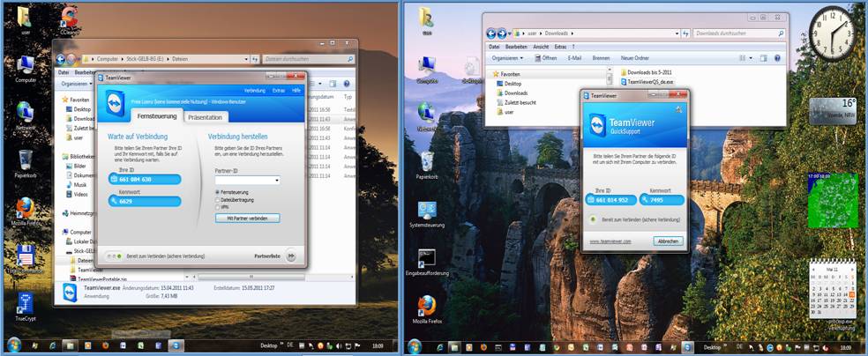The image size is (868, 356).
Task: Click the TeamViewer logo in the full TeamViewer window
Action: (x=115, y=103)
